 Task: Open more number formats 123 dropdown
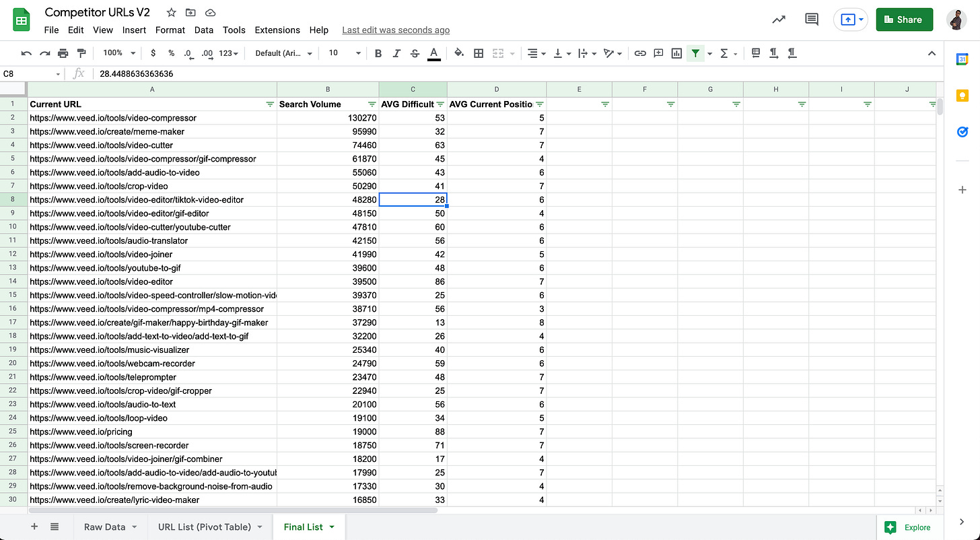point(229,53)
